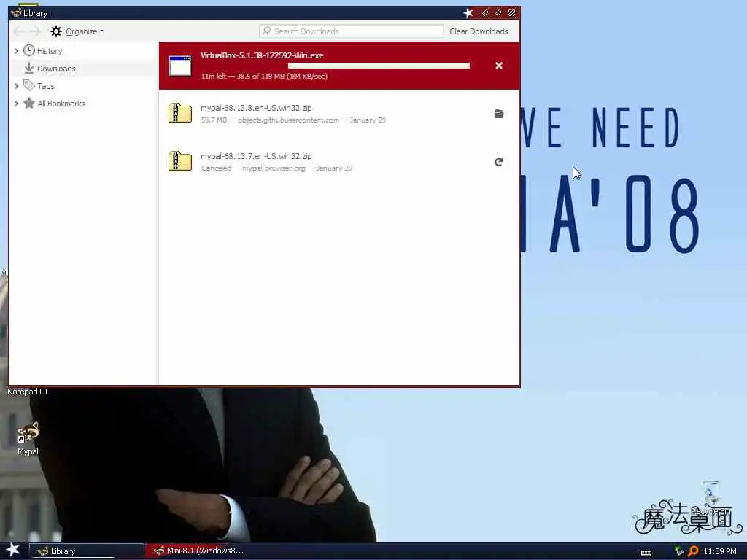Screen dimensions: 747x560
Task: Click the 'Canceled — mypal-browser.org' status line
Action: point(276,168)
